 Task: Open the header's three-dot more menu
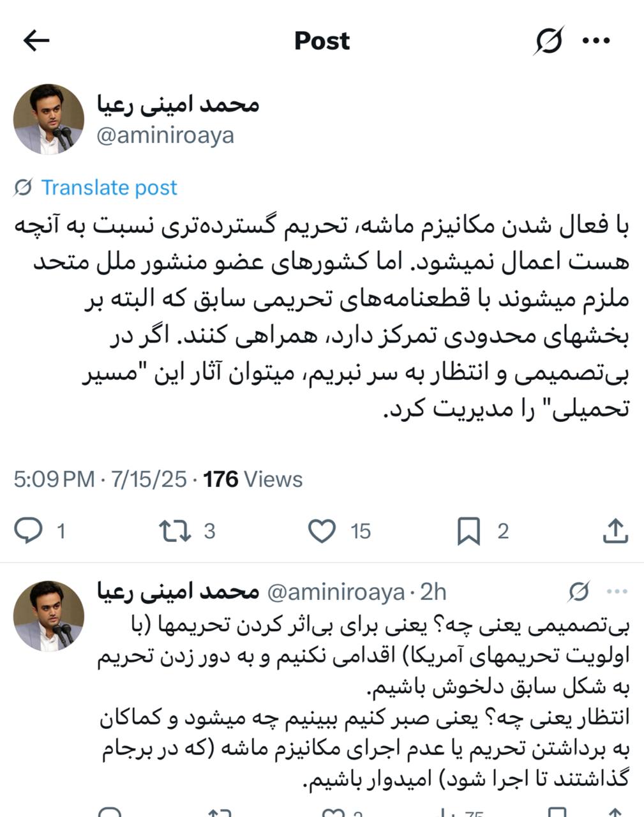coord(597,41)
